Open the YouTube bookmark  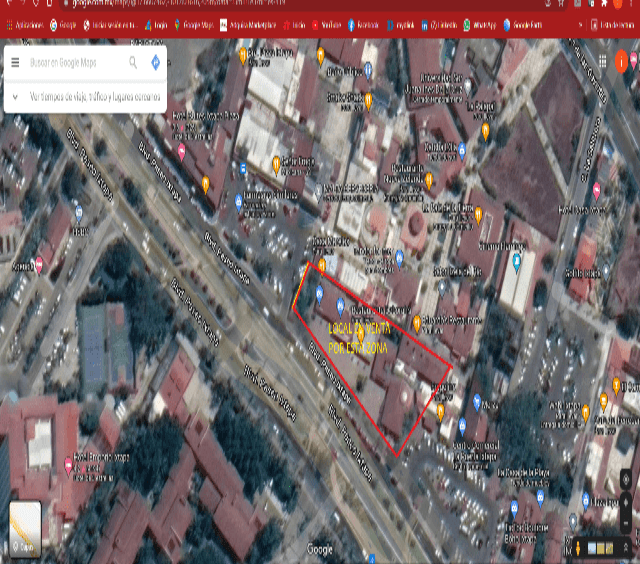(x=327, y=25)
